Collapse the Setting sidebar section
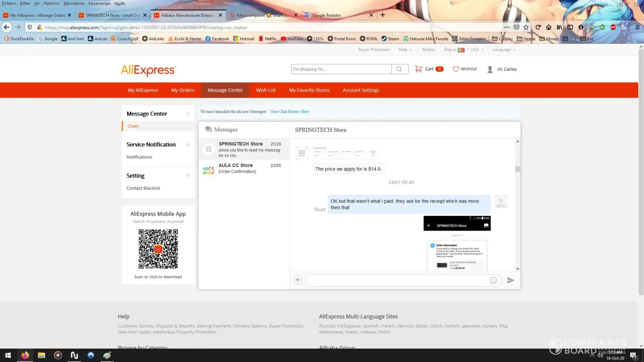 pyautogui.click(x=188, y=176)
